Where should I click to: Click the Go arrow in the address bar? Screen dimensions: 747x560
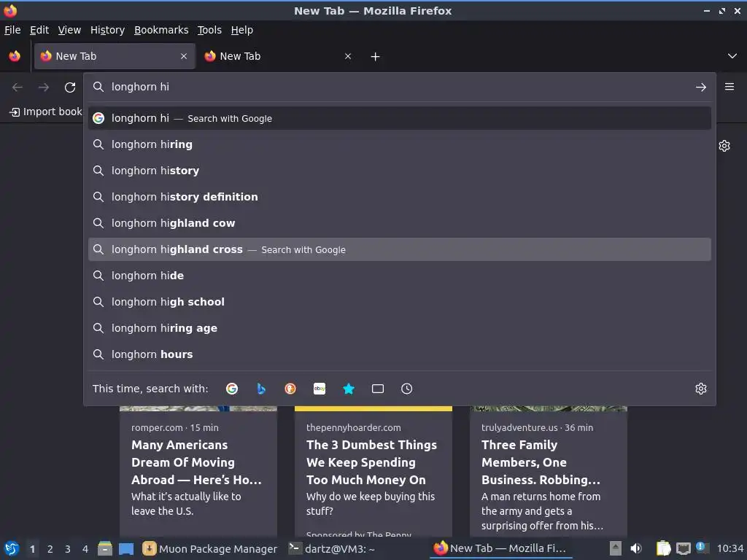(x=701, y=87)
